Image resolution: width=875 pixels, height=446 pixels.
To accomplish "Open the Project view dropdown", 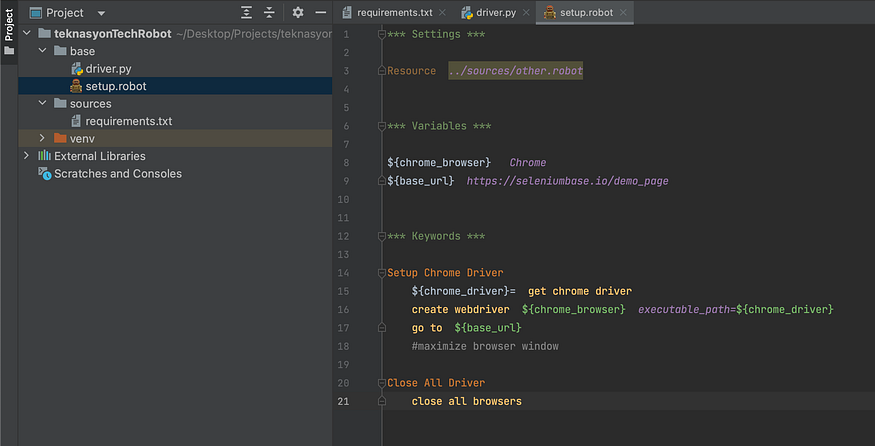I will (x=101, y=13).
